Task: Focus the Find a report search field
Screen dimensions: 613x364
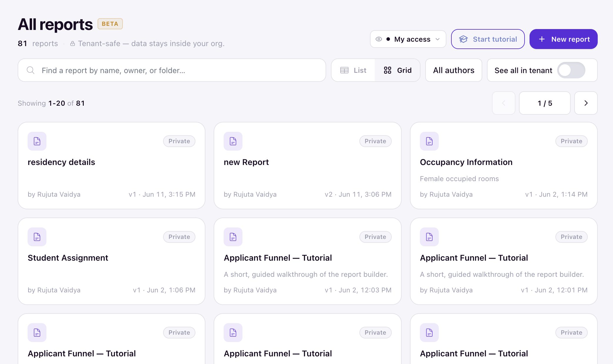Action: pyautogui.click(x=172, y=70)
